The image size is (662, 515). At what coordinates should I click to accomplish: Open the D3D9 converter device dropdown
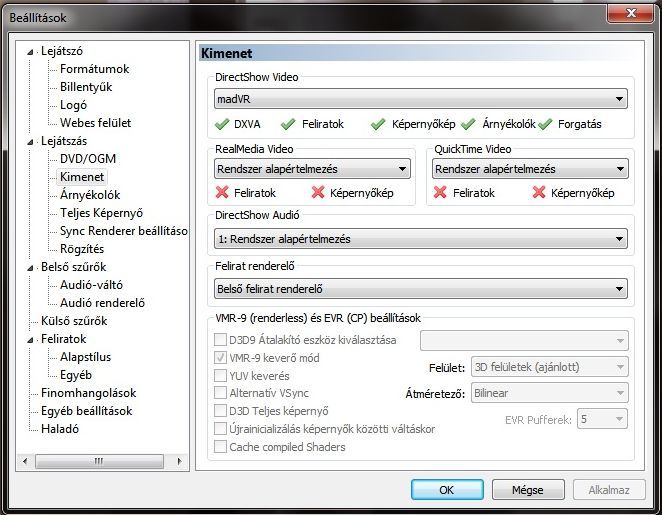click(524, 340)
